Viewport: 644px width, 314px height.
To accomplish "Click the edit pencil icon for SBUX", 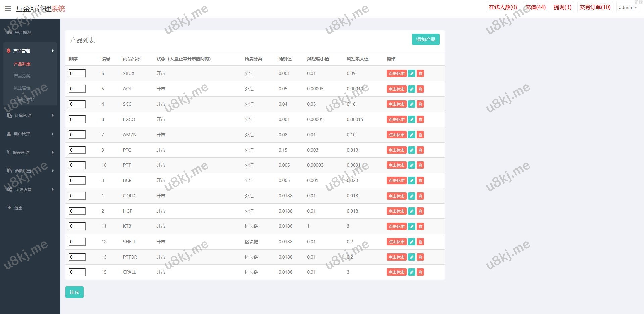I will 411,74.
